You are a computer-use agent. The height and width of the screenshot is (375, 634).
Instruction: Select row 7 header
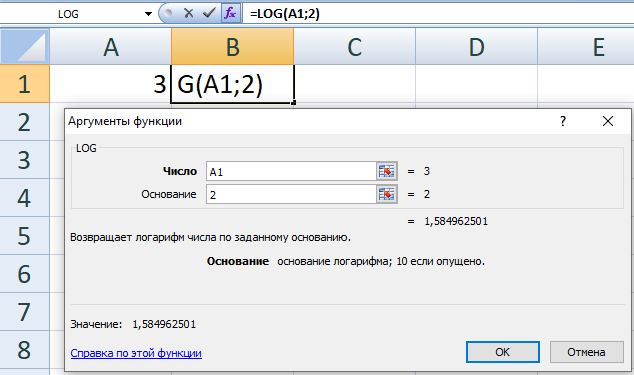point(24,312)
